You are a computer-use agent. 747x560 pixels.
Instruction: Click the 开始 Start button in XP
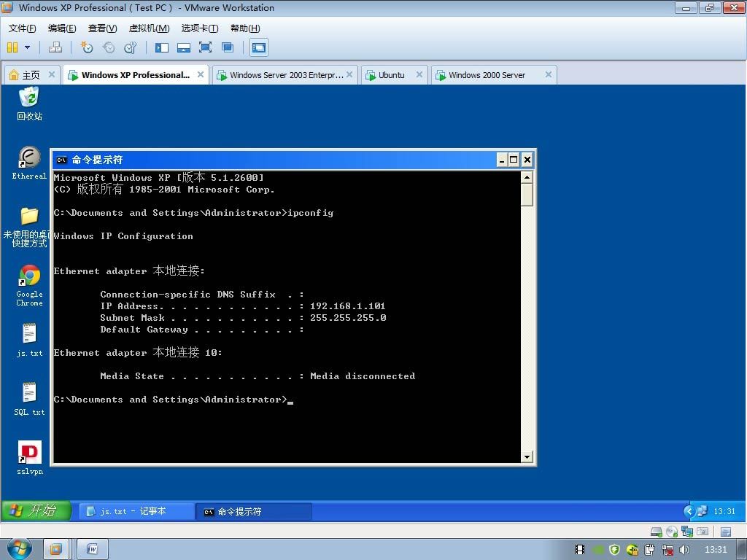click(36, 511)
